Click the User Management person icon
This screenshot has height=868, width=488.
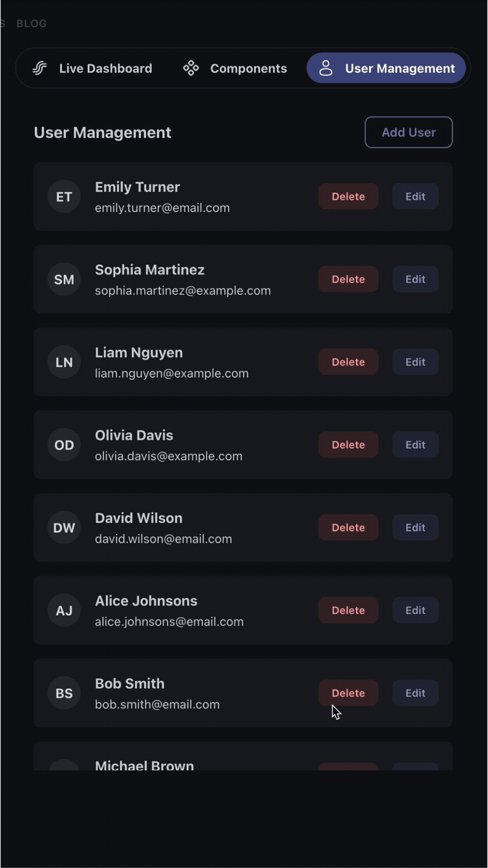[326, 68]
